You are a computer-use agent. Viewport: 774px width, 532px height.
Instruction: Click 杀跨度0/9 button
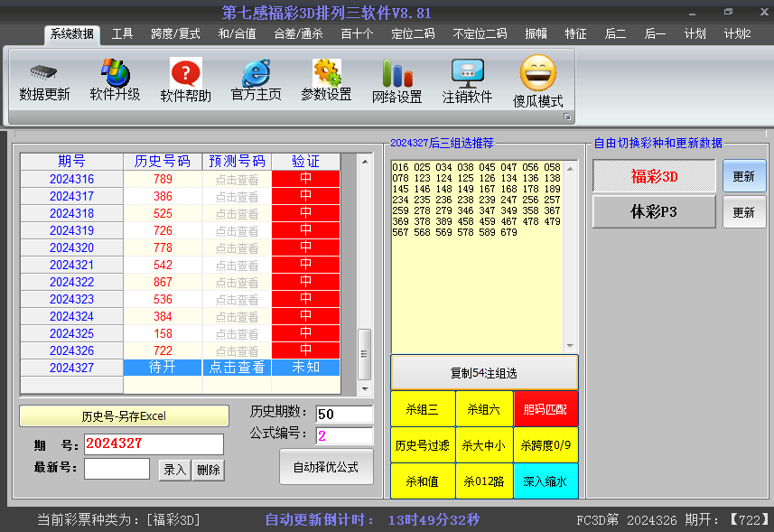point(546,445)
